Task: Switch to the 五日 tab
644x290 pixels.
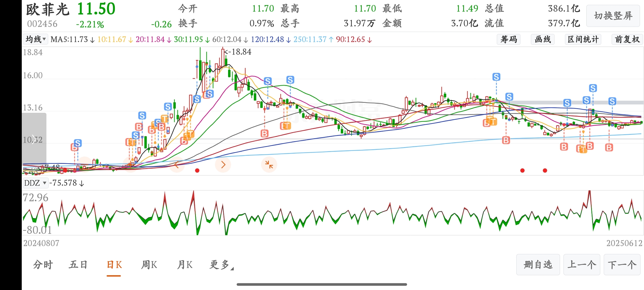Action: [x=78, y=265]
